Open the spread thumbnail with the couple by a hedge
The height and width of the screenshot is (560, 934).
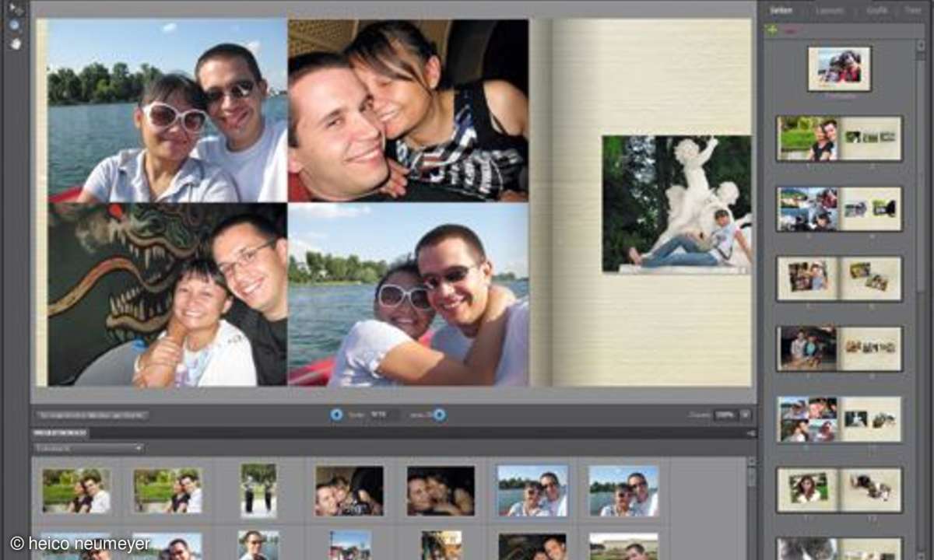[x=839, y=138]
